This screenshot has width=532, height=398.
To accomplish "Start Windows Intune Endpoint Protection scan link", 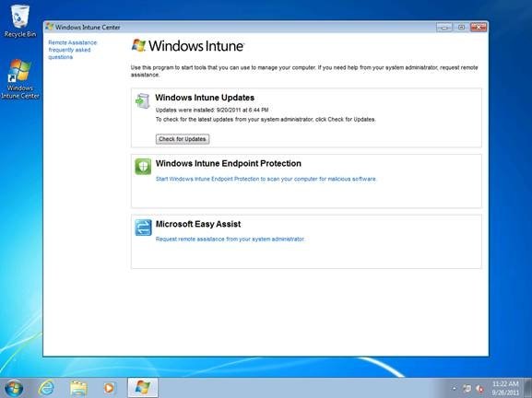I will pos(266,179).
